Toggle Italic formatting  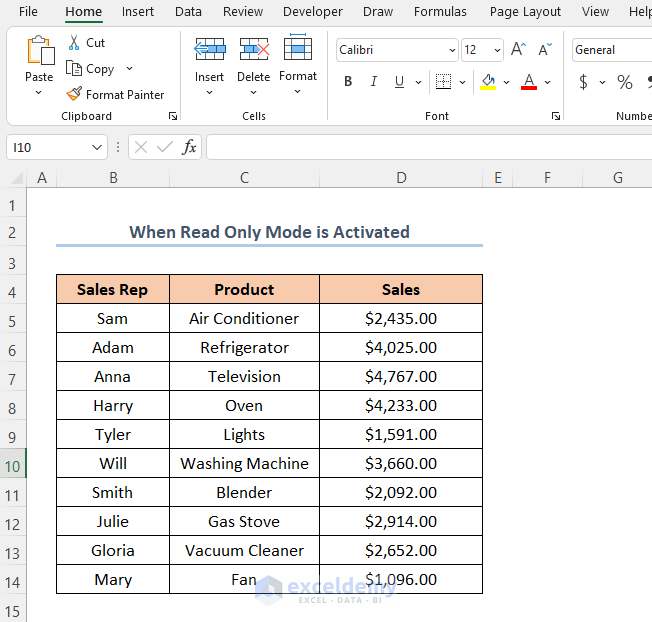[374, 82]
